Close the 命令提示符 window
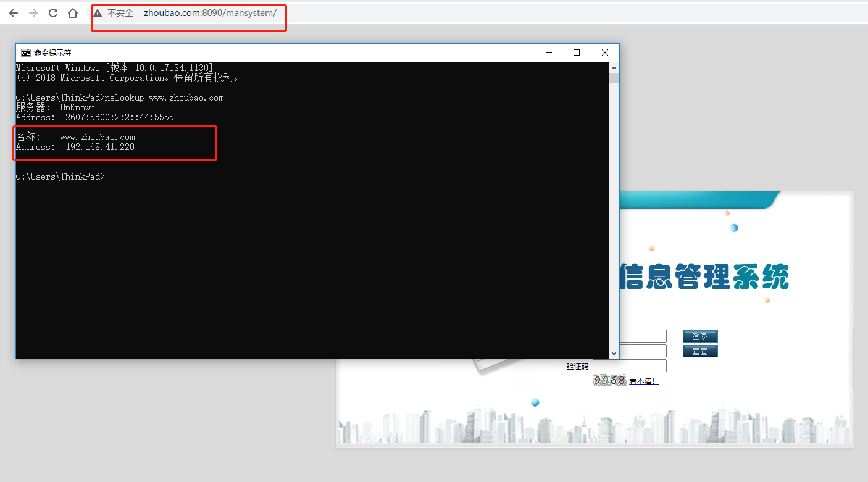This screenshot has width=868, height=482. (x=605, y=53)
